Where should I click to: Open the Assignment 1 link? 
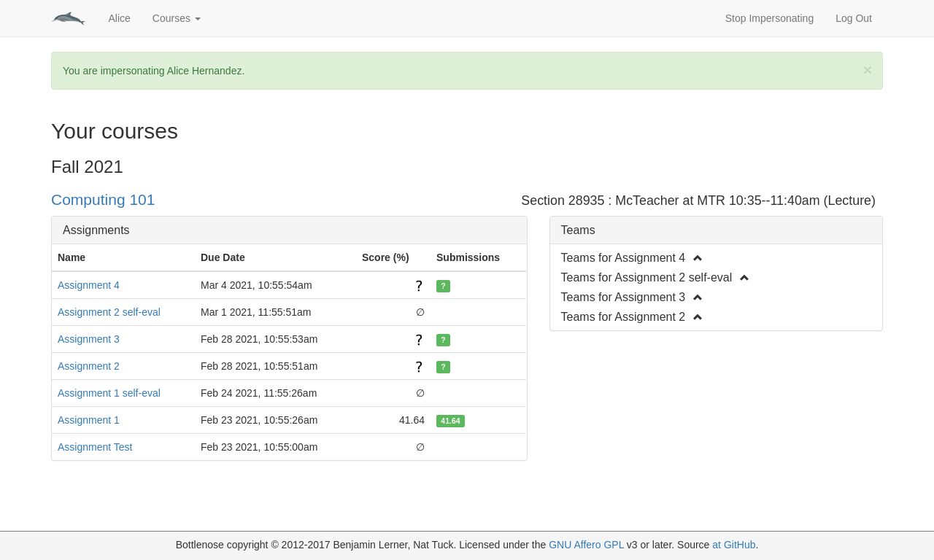(88, 420)
